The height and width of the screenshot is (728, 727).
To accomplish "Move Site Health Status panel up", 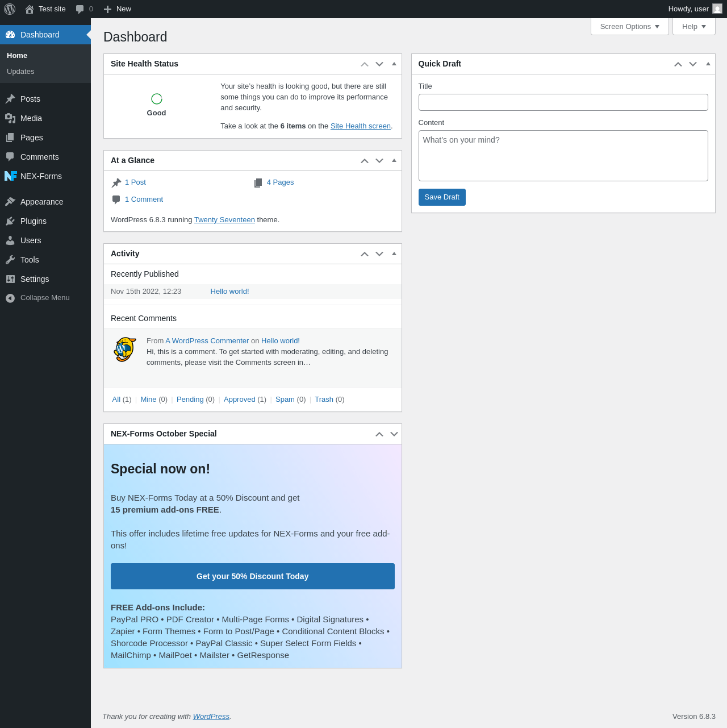I will [365, 64].
